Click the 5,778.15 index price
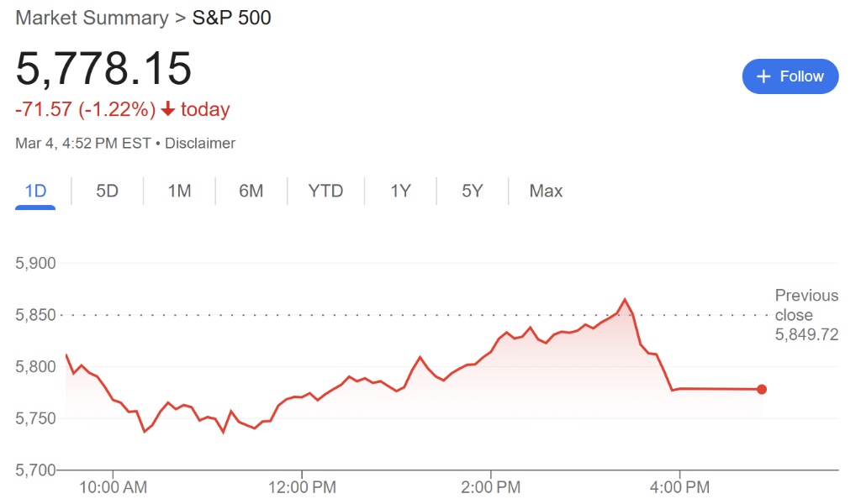This screenshot has width=861, height=504. (x=103, y=69)
